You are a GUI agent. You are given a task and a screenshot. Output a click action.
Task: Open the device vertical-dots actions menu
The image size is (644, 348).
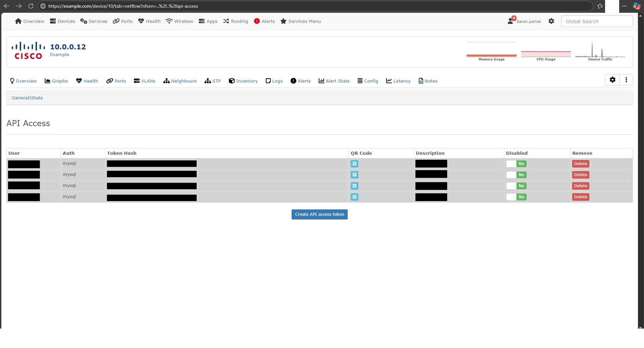coord(626,80)
